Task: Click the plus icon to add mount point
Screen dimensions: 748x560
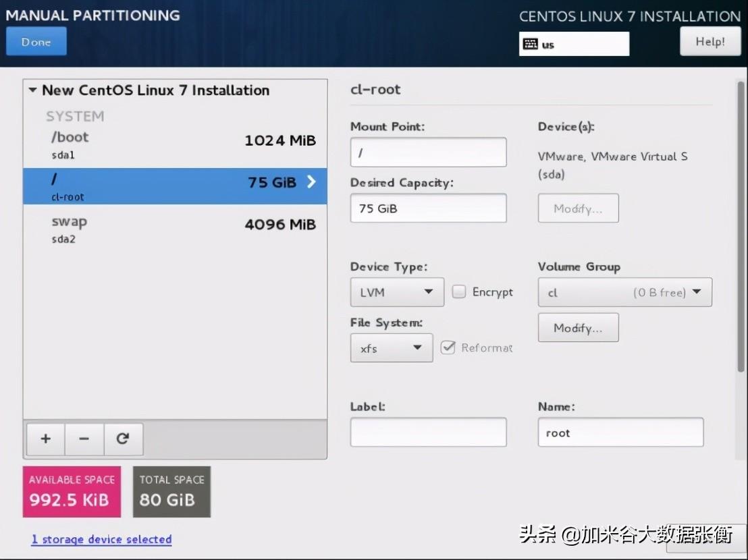Action: point(45,439)
